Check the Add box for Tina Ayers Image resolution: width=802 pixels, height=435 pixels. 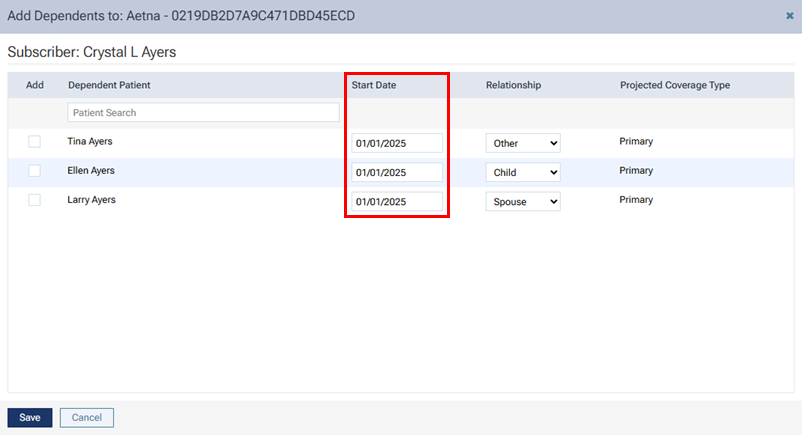(34, 141)
